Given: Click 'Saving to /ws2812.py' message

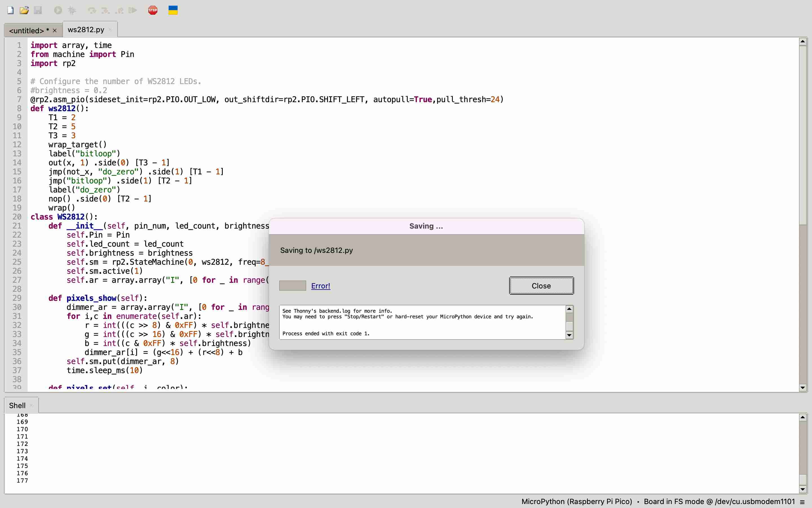Looking at the screenshot, I should (x=316, y=250).
